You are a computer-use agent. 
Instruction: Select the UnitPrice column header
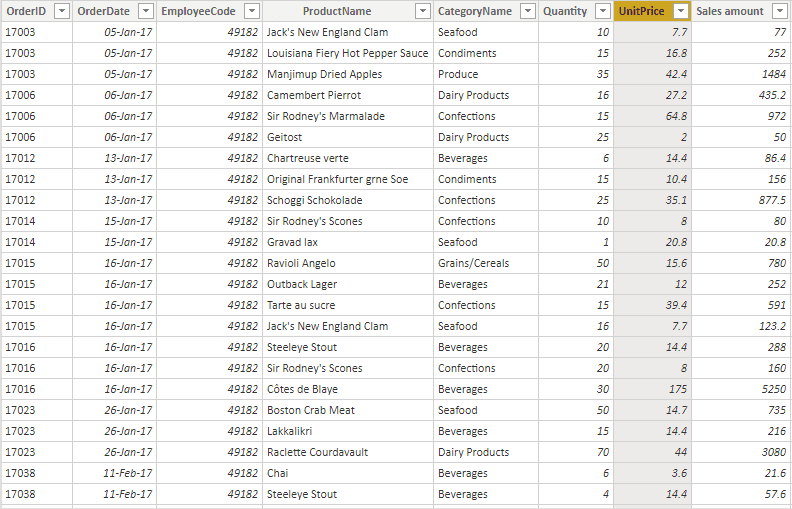click(641, 11)
